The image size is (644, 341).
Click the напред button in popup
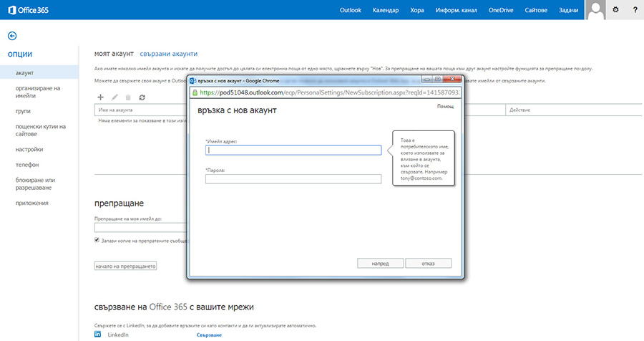pos(380,263)
